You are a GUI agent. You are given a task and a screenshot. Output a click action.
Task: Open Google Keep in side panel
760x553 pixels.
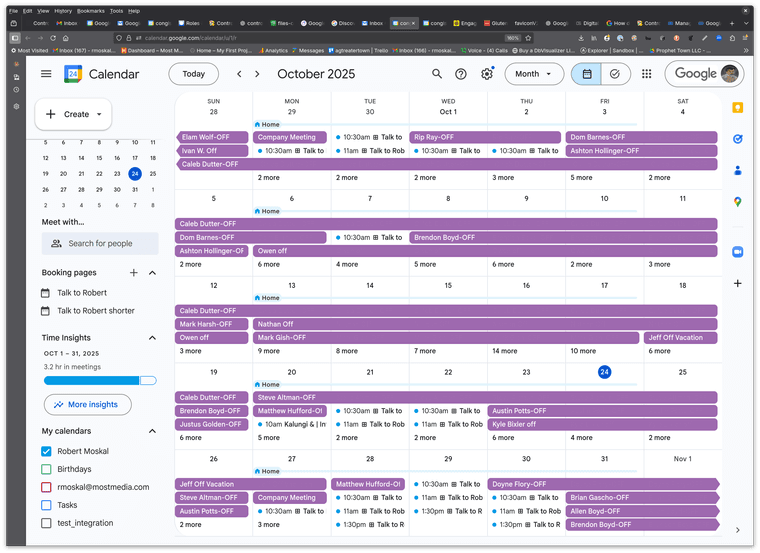click(x=737, y=108)
